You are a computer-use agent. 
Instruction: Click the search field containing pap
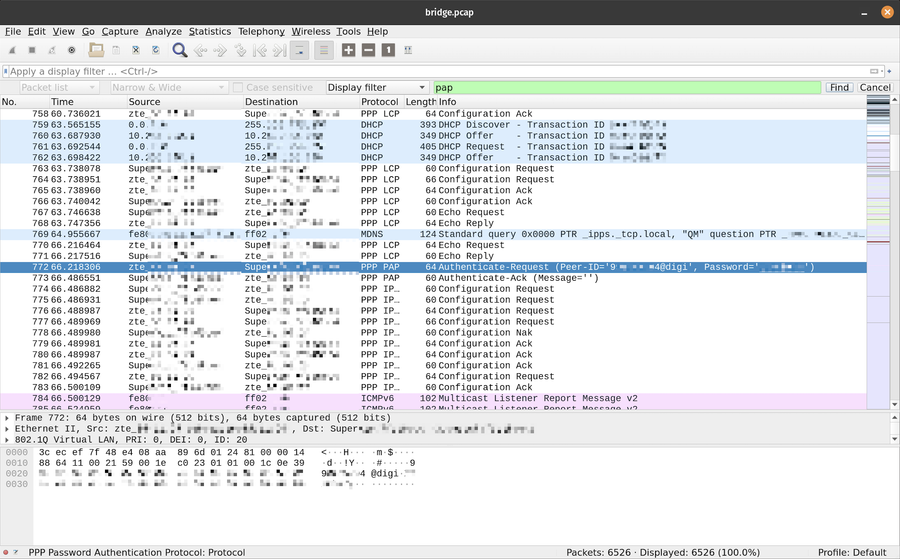[627, 87]
